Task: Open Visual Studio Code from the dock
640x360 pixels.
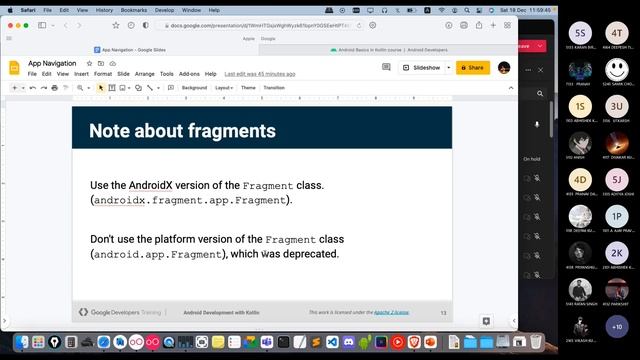Action: pos(332,342)
